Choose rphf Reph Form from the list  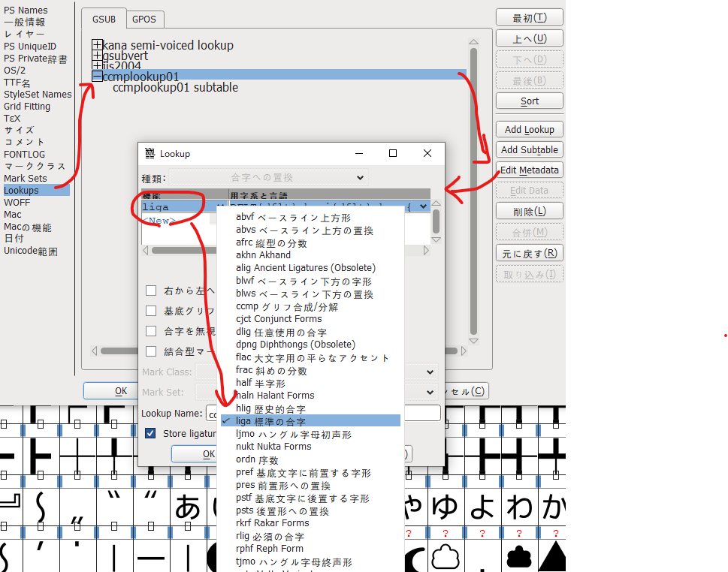pos(269,549)
